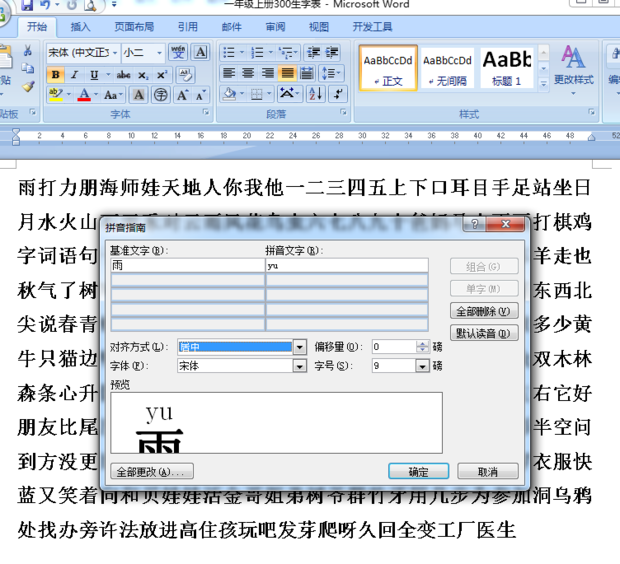
Task: Click the Shrink Font icon
Action: click(200, 95)
